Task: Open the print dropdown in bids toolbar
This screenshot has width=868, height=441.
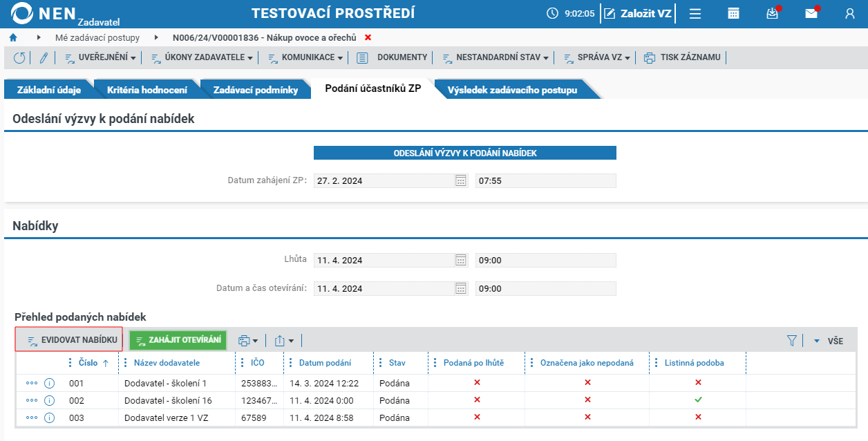Action: [x=247, y=340]
